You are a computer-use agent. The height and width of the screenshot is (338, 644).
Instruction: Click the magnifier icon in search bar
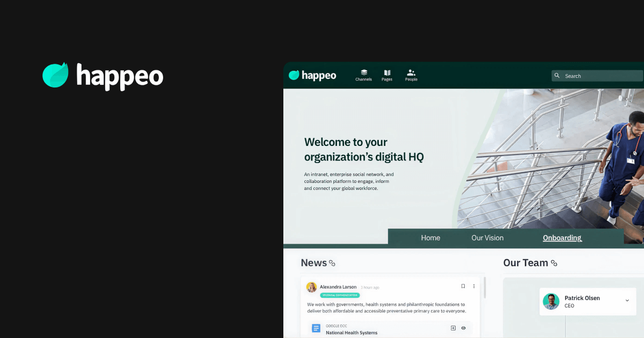pos(557,76)
